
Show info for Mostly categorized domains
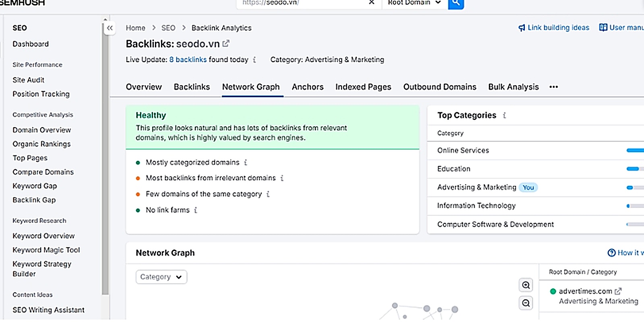click(246, 163)
